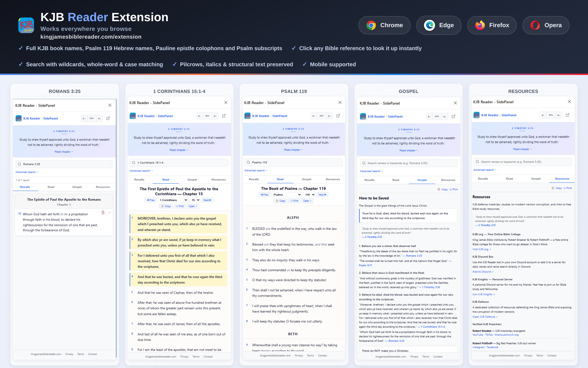Open the chapter 119 dropdown

[309, 195]
